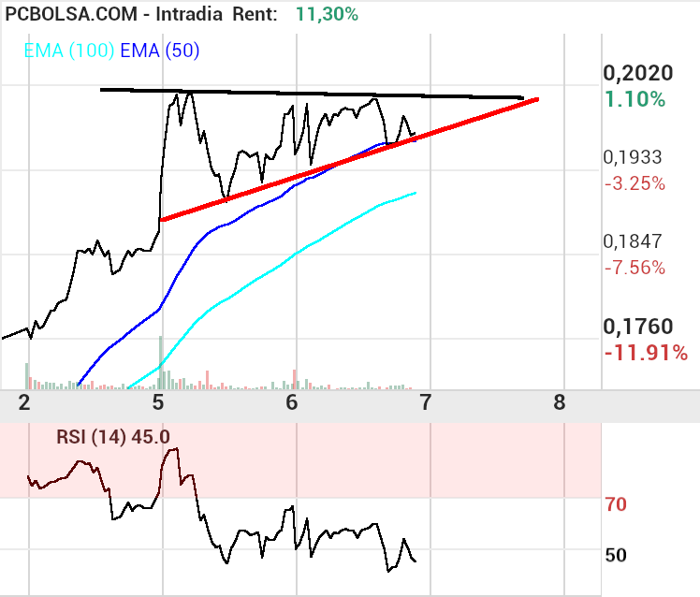The width and height of the screenshot is (700, 597).
Task: Click the tall volume bar at day 5
Action: [x=161, y=363]
